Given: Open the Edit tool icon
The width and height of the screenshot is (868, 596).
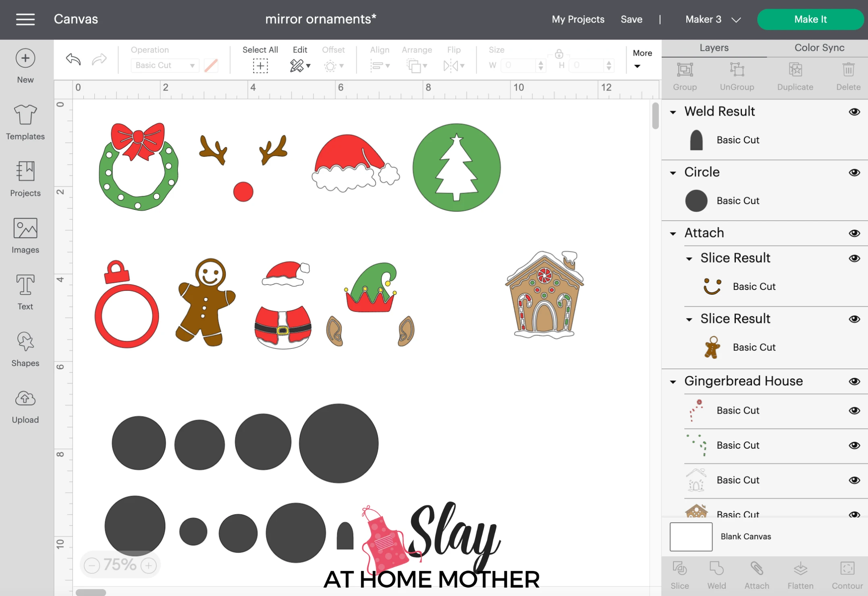Looking at the screenshot, I should tap(300, 65).
